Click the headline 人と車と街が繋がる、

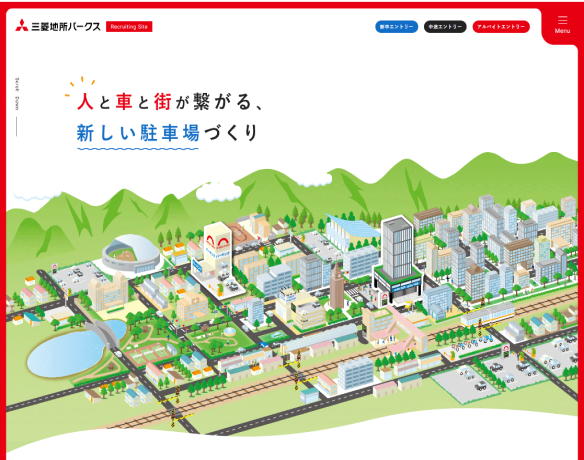(x=170, y=102)
